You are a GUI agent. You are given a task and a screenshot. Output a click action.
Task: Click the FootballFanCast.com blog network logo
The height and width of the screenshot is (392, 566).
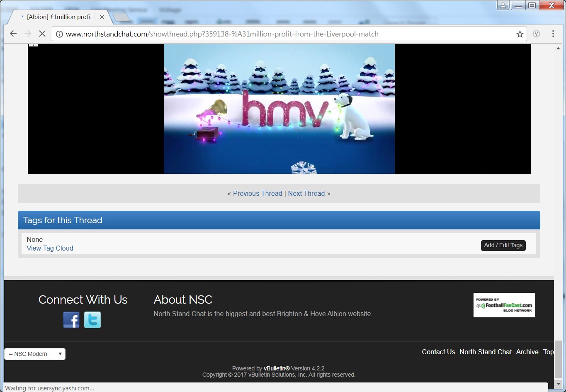(504, 305)
